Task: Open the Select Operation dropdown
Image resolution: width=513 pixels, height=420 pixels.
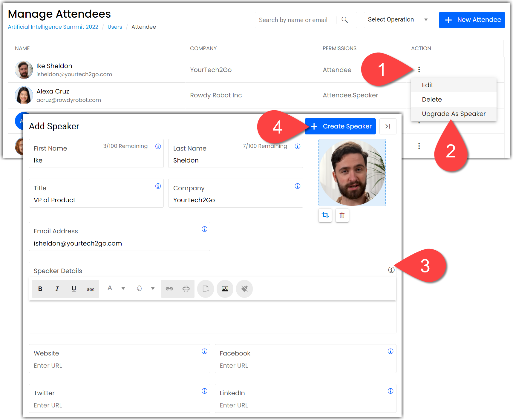Action: click(399, 20)
